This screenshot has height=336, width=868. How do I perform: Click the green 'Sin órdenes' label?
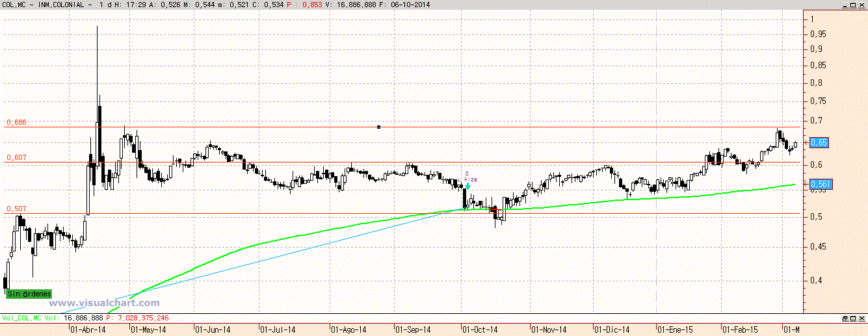29,294
